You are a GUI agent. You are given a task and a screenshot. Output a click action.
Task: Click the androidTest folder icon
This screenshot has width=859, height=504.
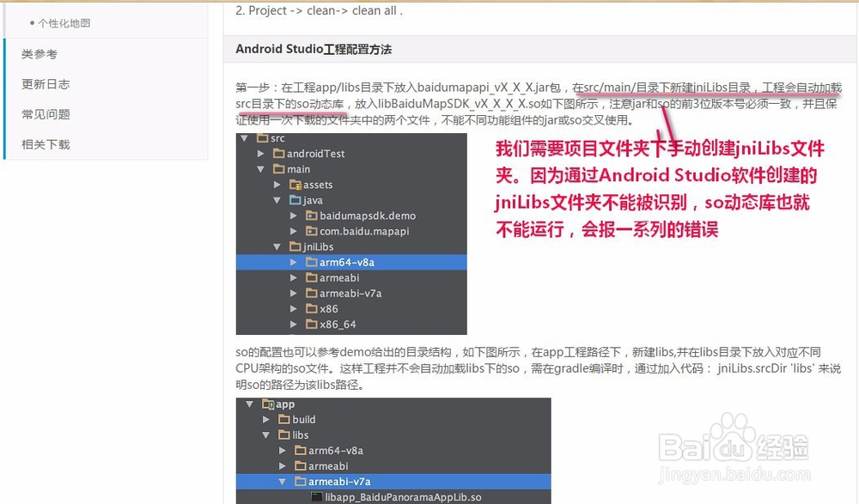click(279, 154)
